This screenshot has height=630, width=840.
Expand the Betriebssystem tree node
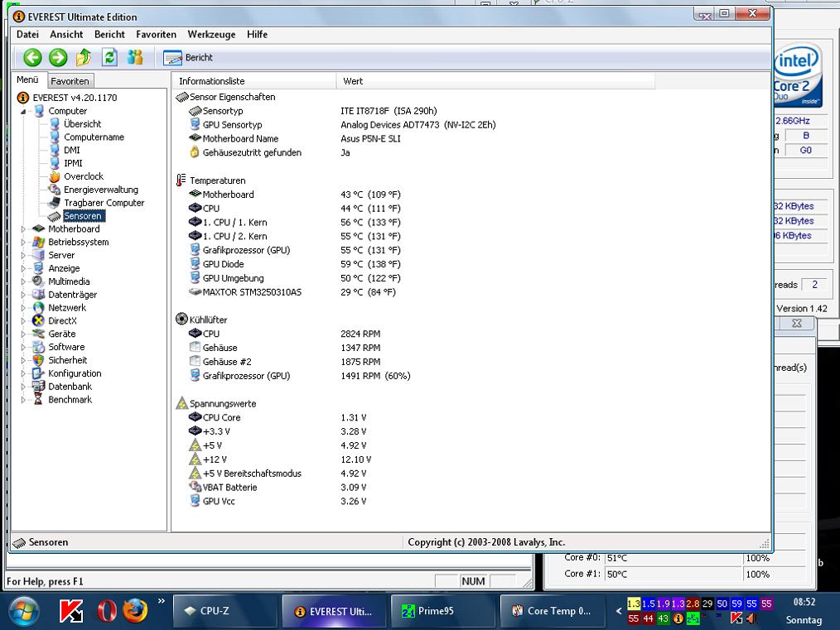[23, 242]
